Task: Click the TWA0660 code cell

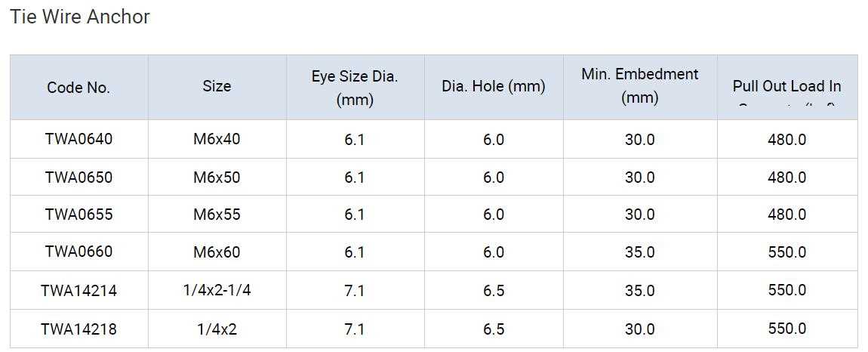Action: (x=78, y=252)
